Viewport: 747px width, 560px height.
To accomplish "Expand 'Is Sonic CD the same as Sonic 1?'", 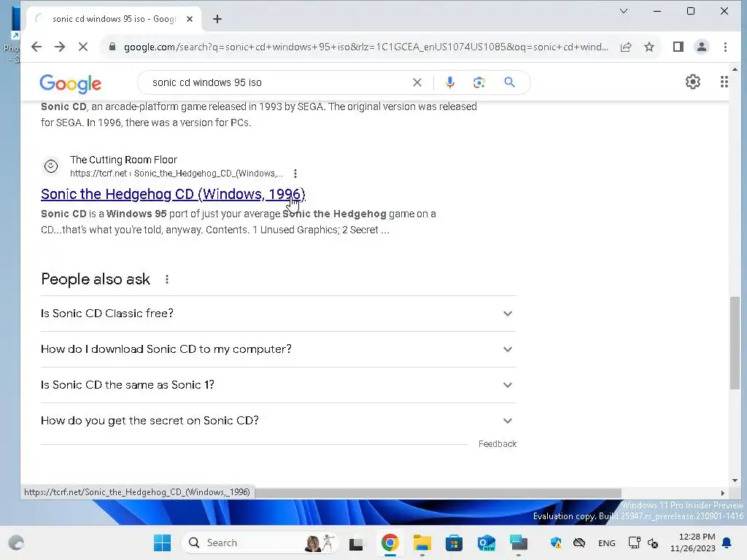I will (278, 385).
